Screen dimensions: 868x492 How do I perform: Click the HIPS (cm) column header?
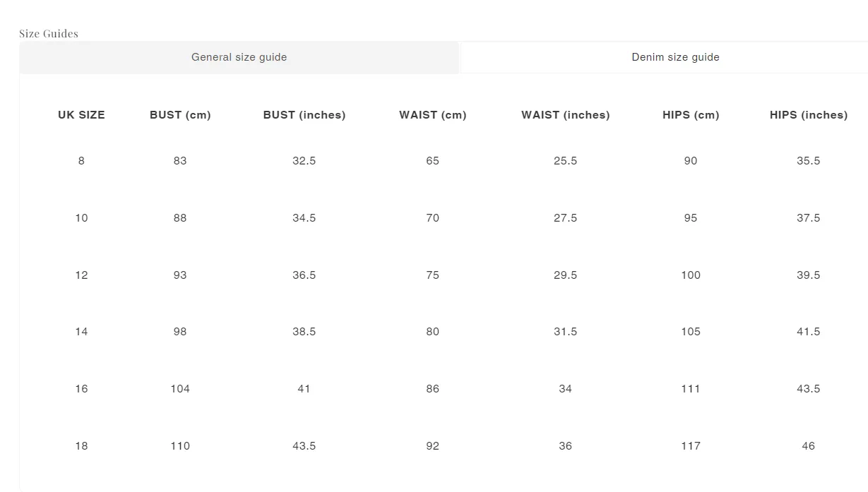point(691,115)
